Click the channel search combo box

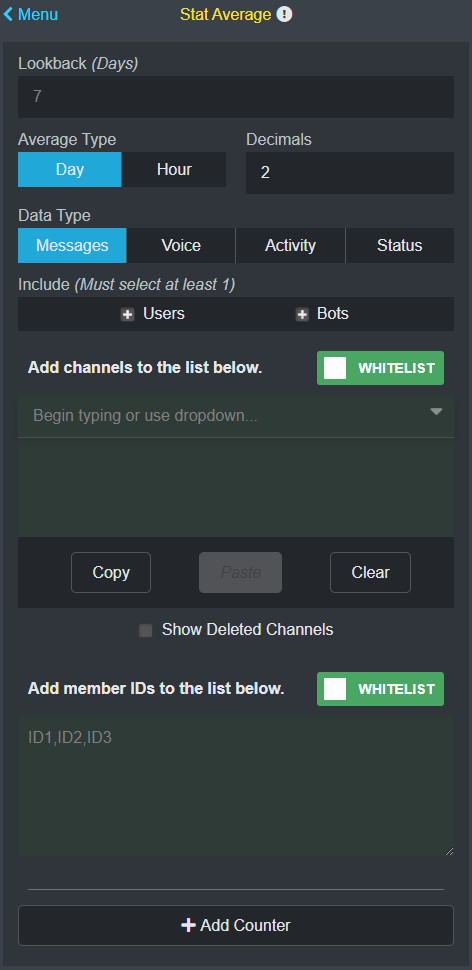click(236, 416)
